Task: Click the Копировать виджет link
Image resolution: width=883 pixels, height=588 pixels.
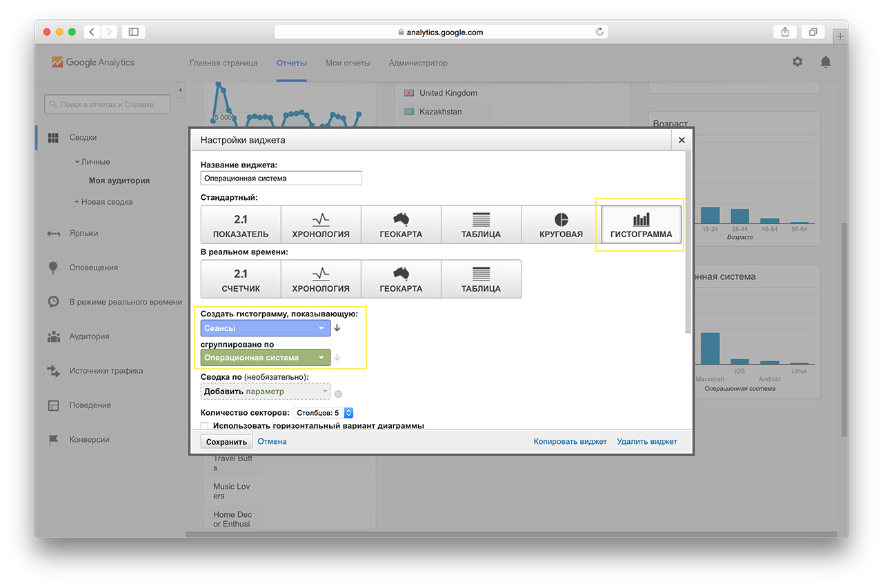Action: point(570,441)
